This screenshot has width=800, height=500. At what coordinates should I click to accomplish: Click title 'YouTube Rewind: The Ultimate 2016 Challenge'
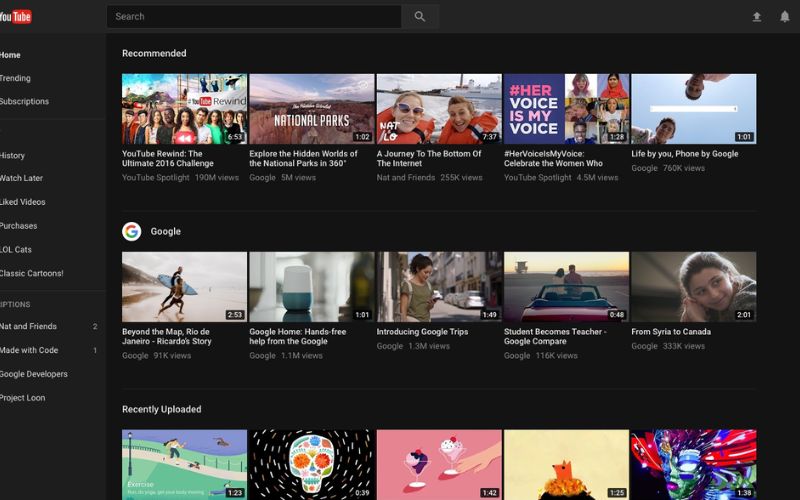[168, 158]
